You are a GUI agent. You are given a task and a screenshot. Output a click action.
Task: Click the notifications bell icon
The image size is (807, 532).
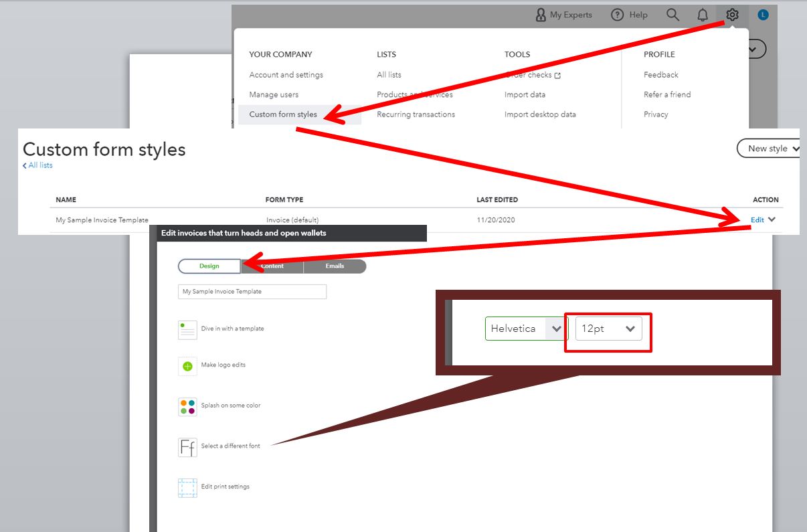[x=703, y=15]
